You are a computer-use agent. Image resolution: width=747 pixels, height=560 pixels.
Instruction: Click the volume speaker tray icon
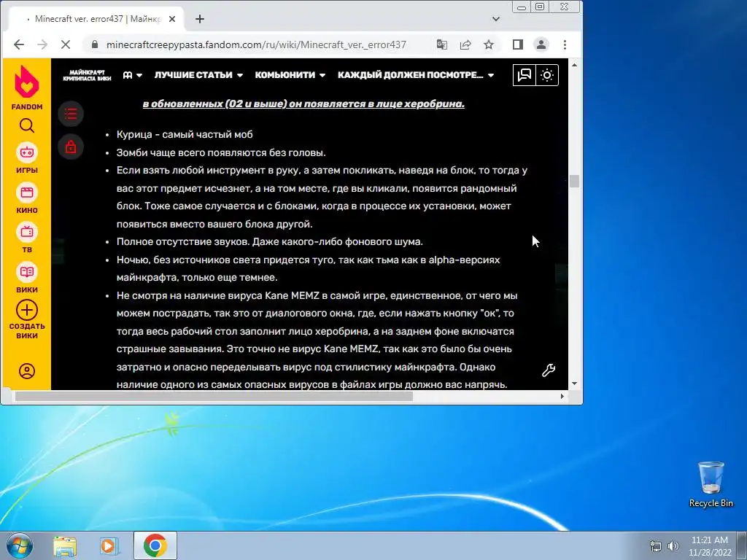[673, 546]
